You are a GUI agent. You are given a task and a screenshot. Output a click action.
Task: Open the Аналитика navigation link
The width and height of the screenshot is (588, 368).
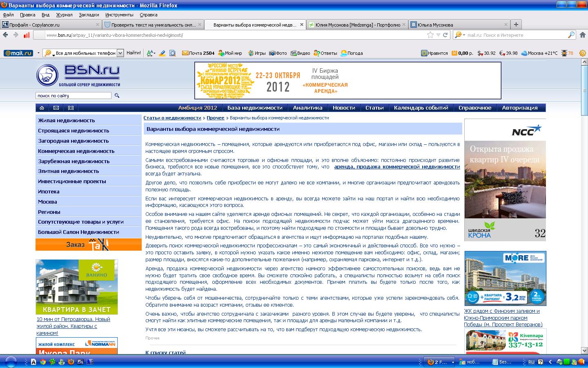[307, 108]
